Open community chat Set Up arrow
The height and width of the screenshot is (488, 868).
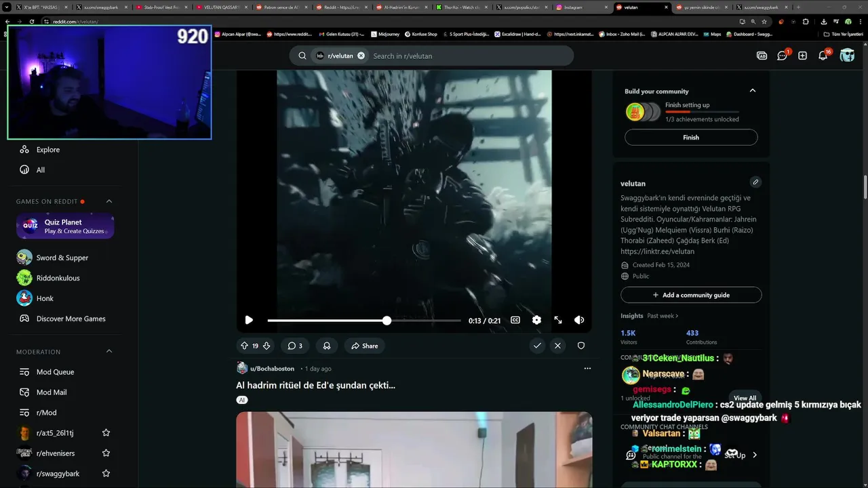tap(755, 455)
